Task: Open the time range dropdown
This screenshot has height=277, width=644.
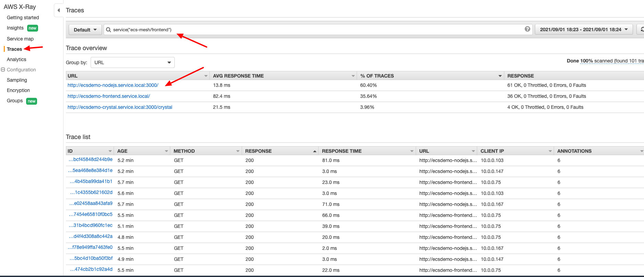Action: coord(585,30)
